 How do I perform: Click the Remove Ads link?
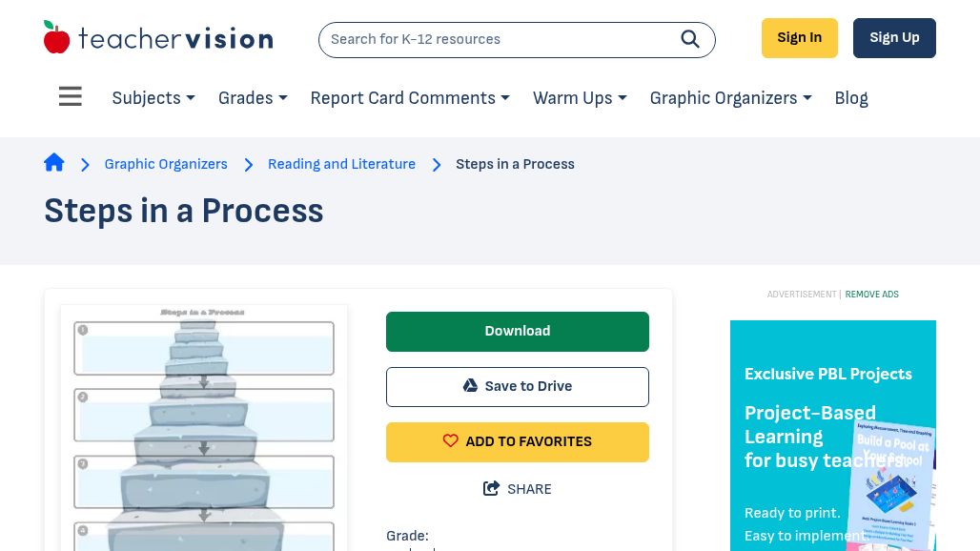(x=871, y=295)
